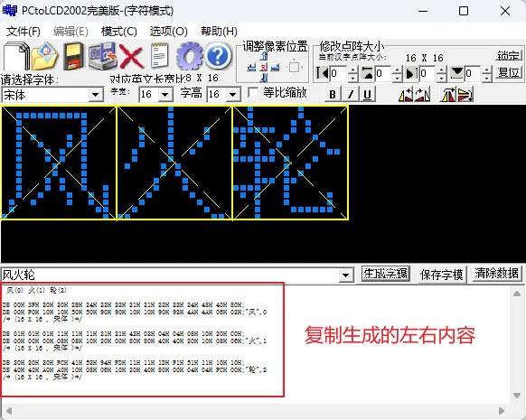
Task: Enable the 等比缩放 checkbox
Action: pyautogui.click(x=253, y=92)
